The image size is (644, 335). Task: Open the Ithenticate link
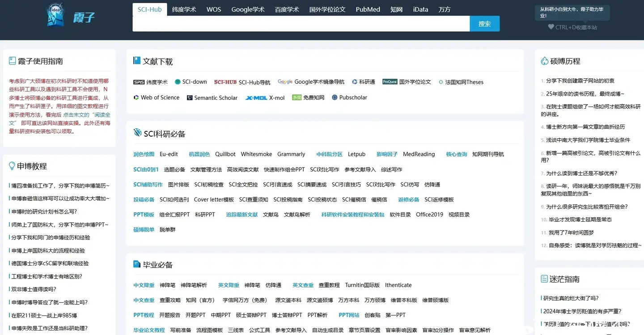(x=398, y=285)
